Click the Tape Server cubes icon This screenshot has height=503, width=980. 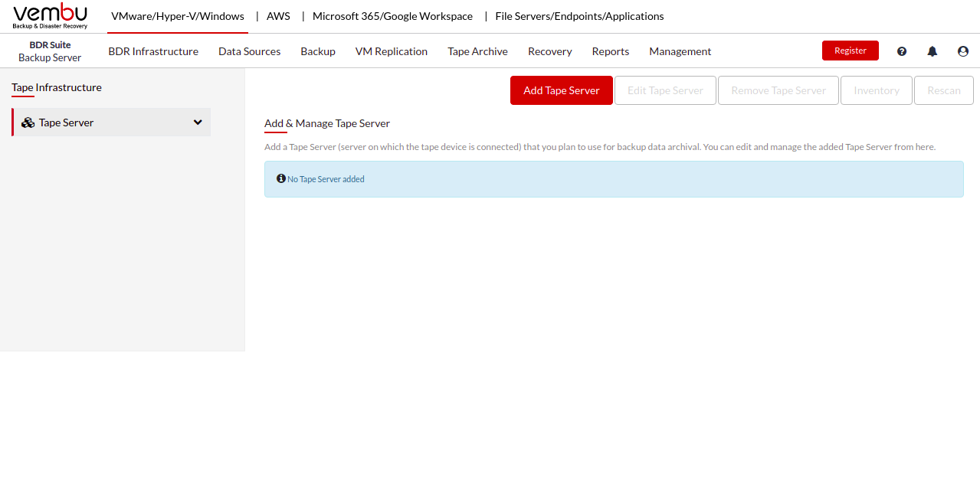click(28, 122)
